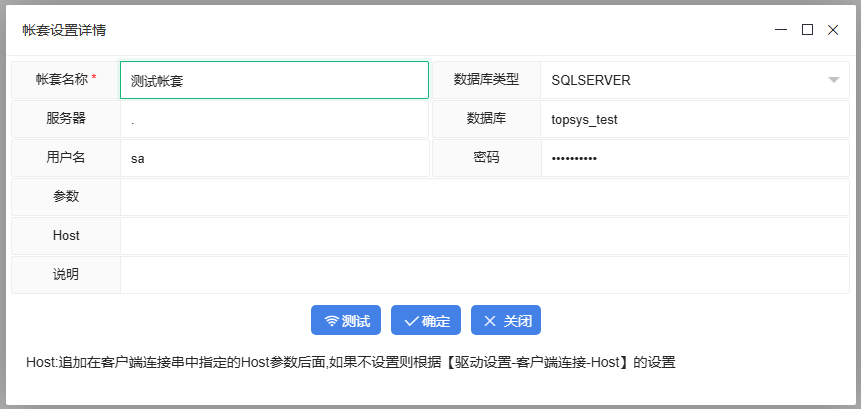
Task: Close the dialog with title bar X
Action: 833,30
